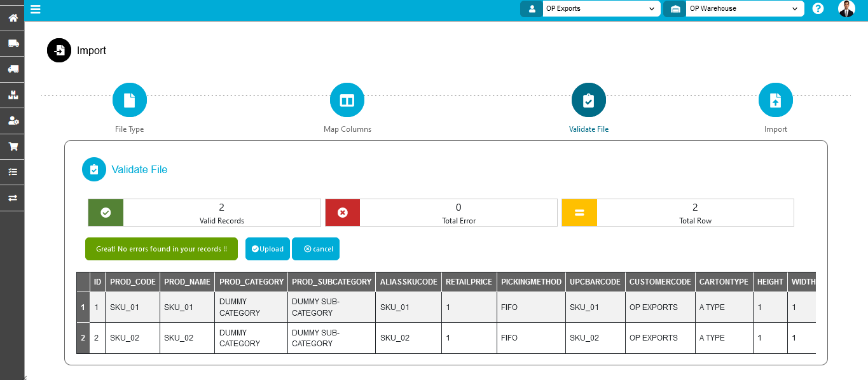Go to the Import step circle
Screen dimensions: 868x380
tap(775, 101)
